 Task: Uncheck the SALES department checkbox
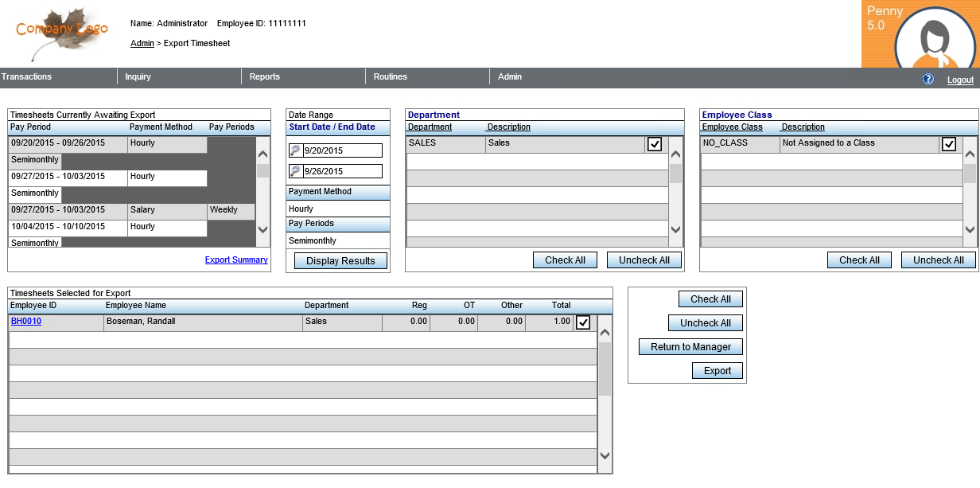pyautogui.click(x=655, y=144)
